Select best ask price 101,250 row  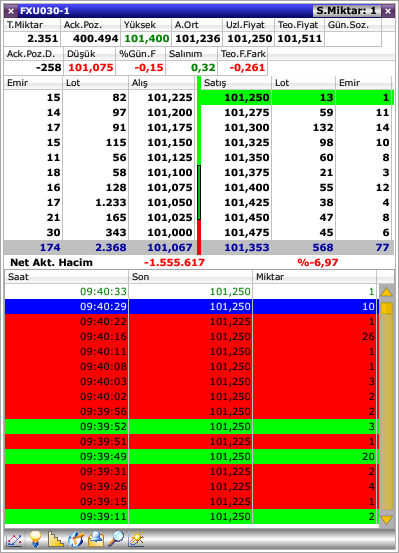coord(296,97)
